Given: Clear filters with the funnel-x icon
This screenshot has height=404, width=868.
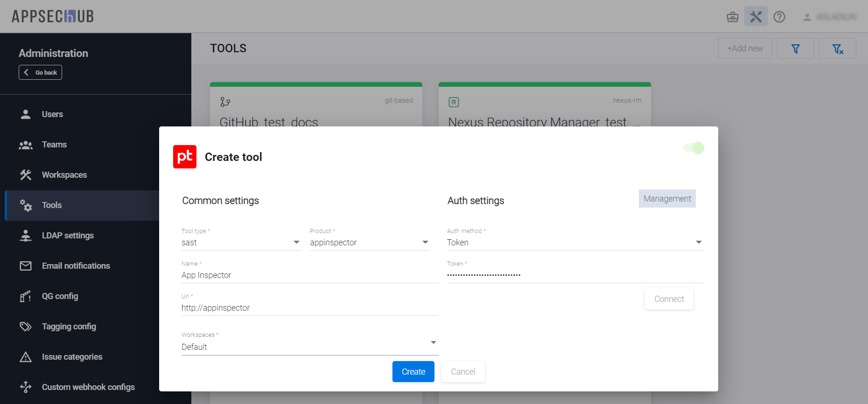Looking at the screenshot, I should pos(837,49).
